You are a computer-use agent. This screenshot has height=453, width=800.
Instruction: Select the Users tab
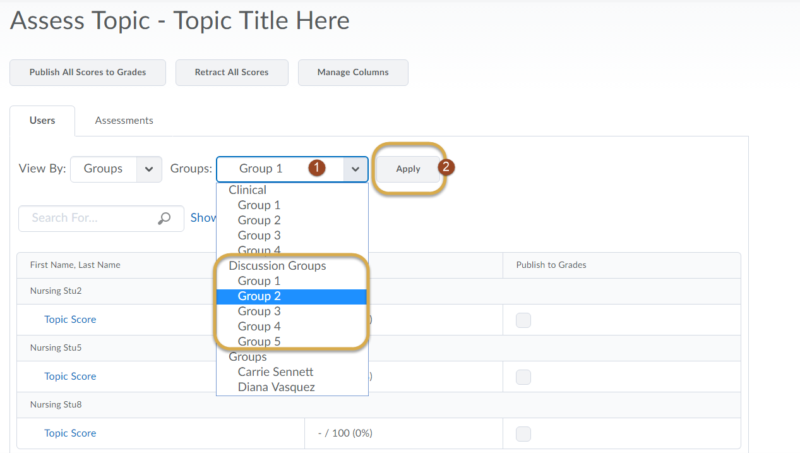pos(42,120)
